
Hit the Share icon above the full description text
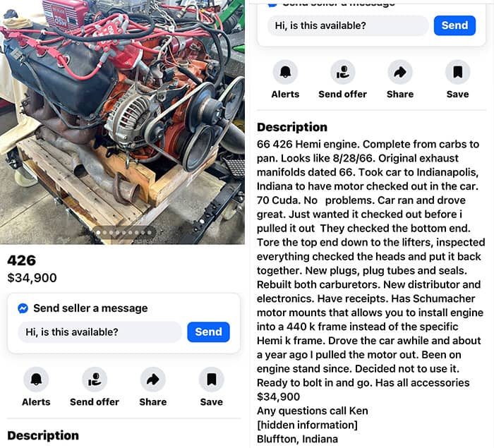click(400, 72)
